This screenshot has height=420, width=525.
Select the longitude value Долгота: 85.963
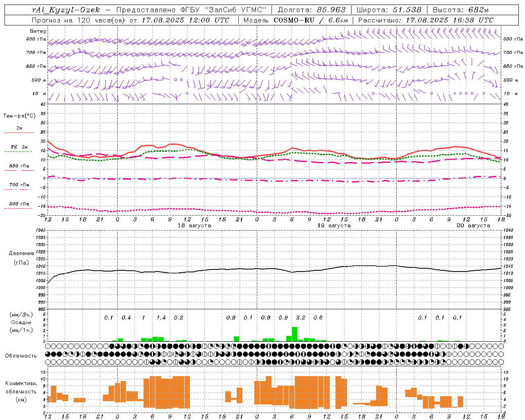(x=312, y=10)
